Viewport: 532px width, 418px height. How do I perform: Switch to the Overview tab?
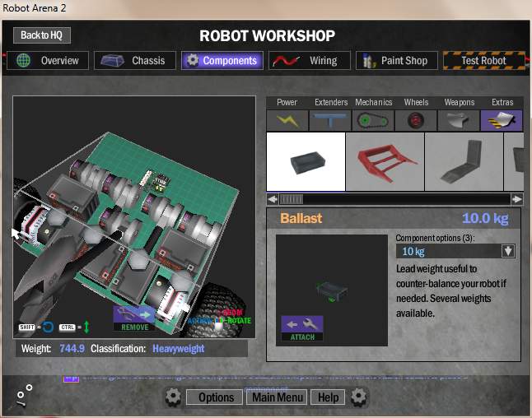(x=48, y=61)
